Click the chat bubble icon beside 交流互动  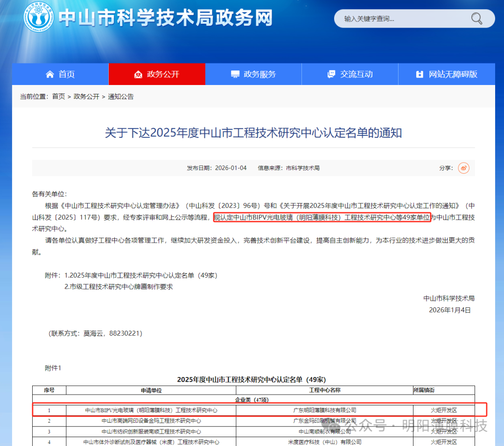[x=331, y=74]
